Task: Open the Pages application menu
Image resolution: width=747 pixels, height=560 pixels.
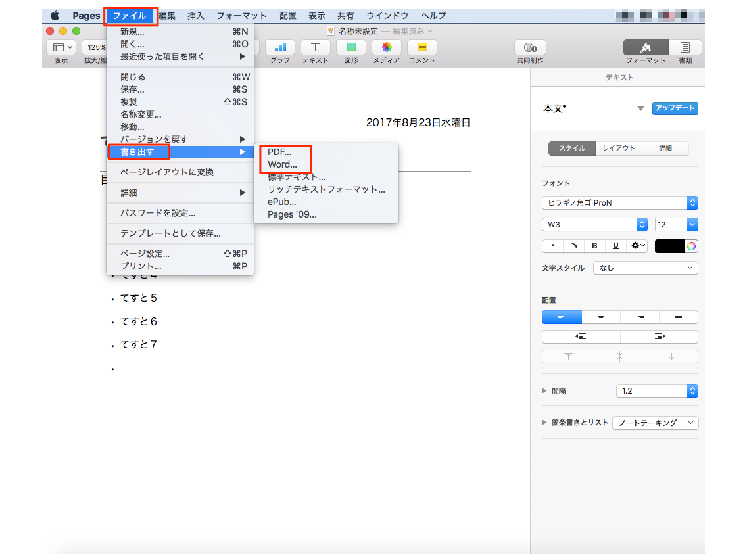Action: 86,16
